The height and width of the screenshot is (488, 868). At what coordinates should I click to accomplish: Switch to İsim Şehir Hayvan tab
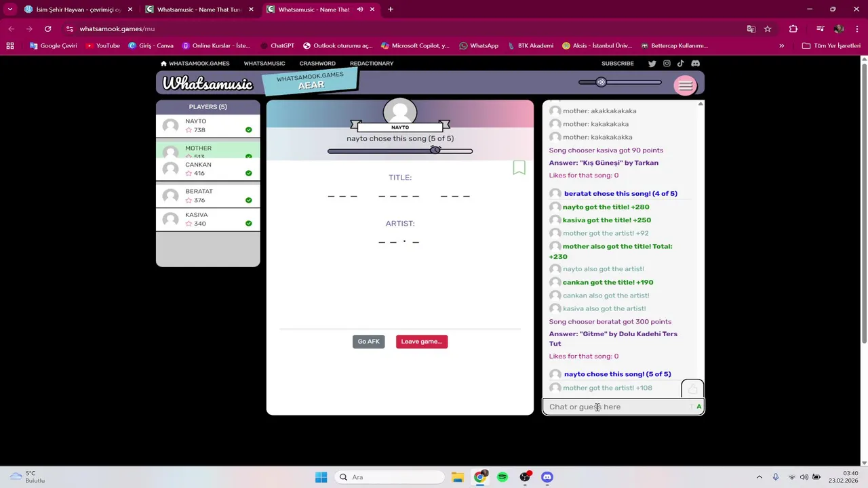[73, 9]
